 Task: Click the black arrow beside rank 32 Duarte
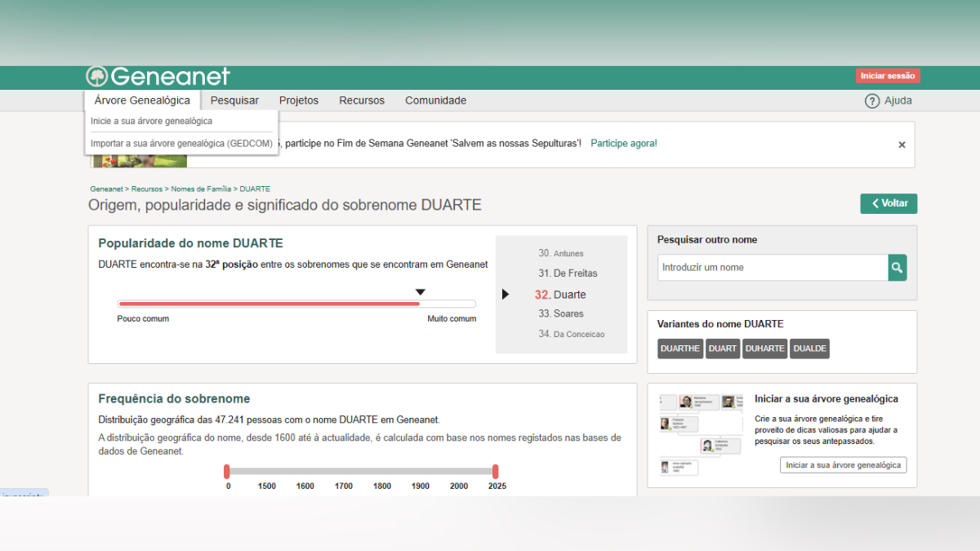(506, 295)
